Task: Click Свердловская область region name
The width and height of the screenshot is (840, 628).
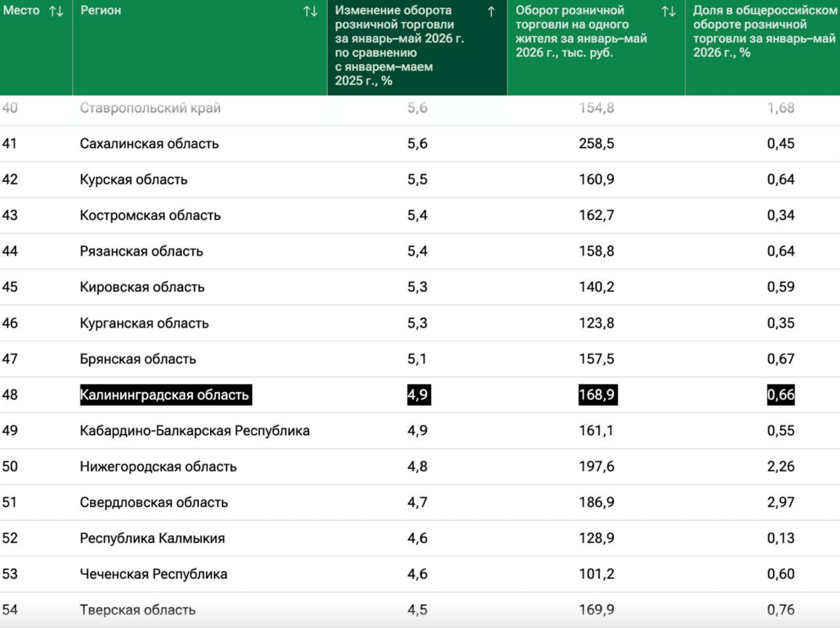Action: pyautogui.click(x=154, y=502)
